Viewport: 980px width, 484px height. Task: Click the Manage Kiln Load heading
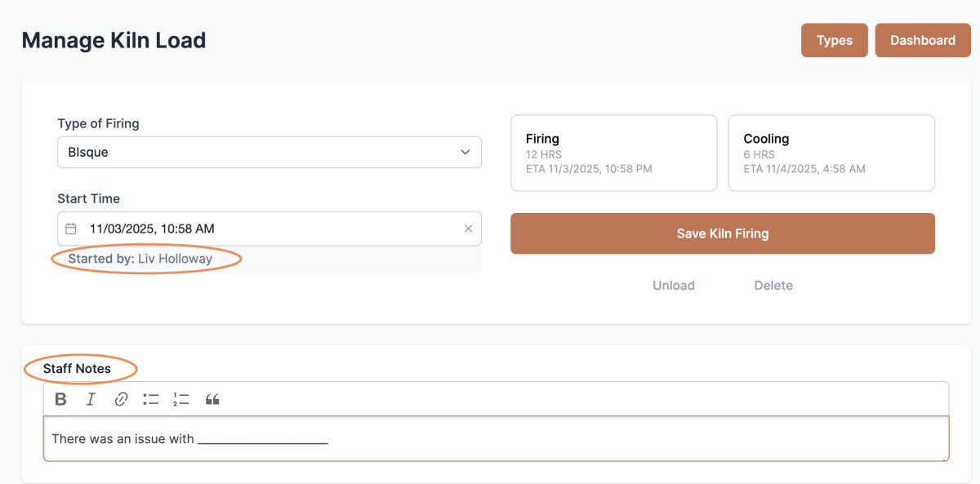[x=114, y=40]
